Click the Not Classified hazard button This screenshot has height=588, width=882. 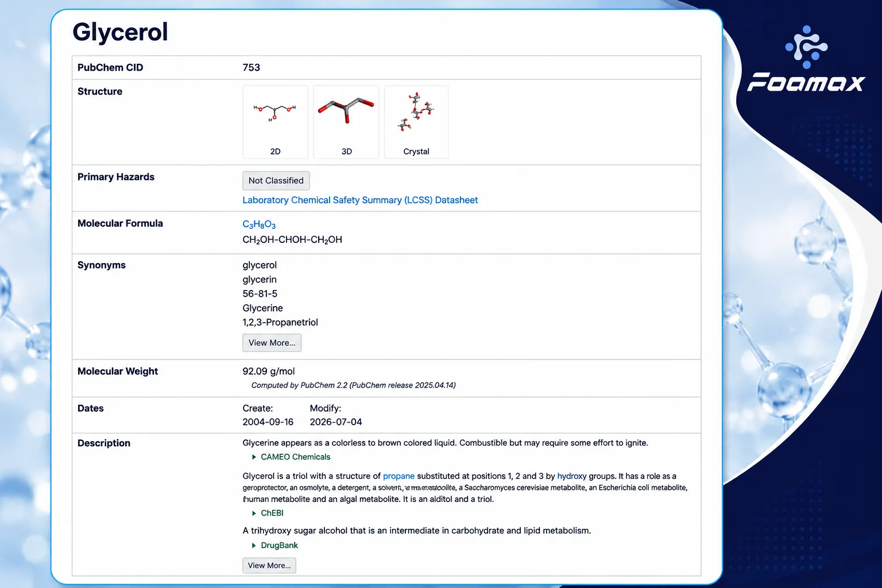click(276, 180)
